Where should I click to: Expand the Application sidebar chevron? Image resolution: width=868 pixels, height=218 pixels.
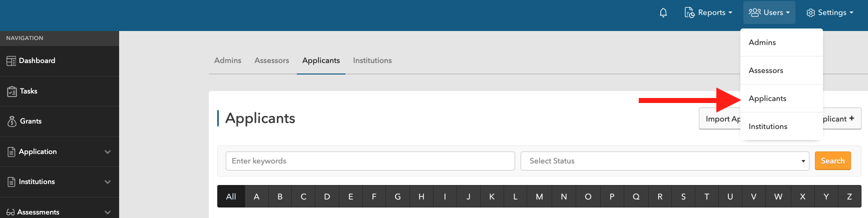[x=108, y=152]
